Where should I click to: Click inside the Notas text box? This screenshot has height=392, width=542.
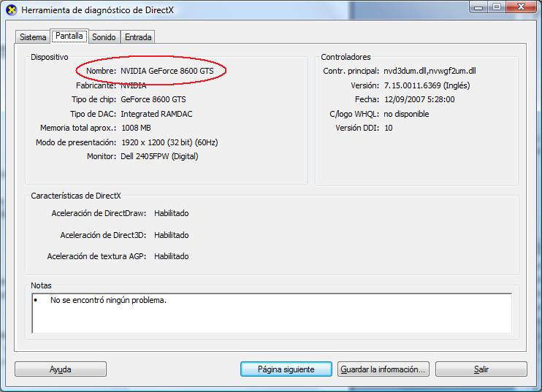click(272, 313)
